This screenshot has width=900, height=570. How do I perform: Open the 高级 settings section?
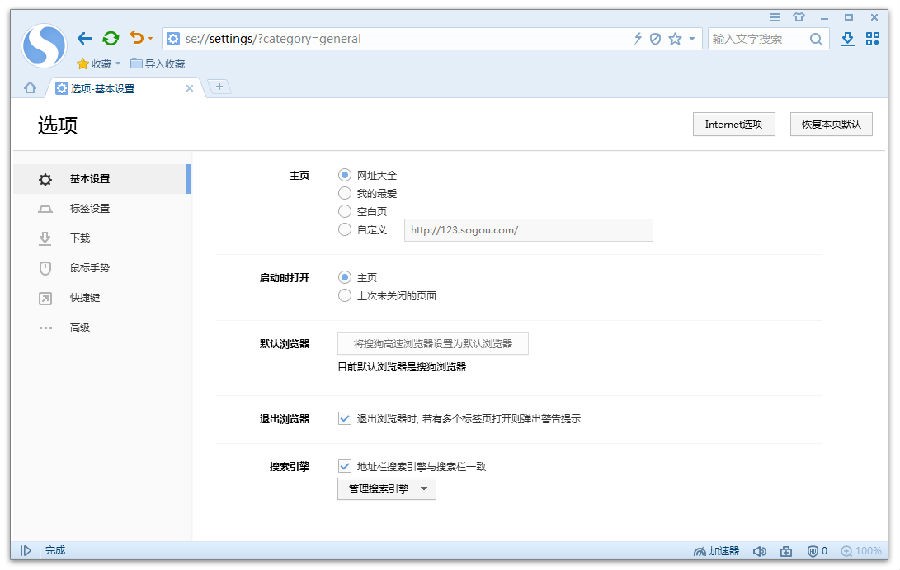[79, 328]
